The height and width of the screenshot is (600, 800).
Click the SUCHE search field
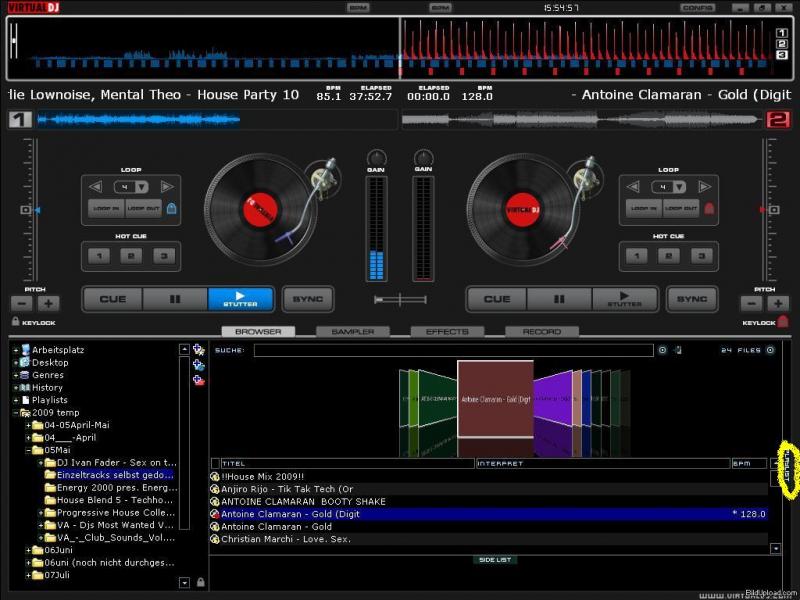tap(454, 350)
